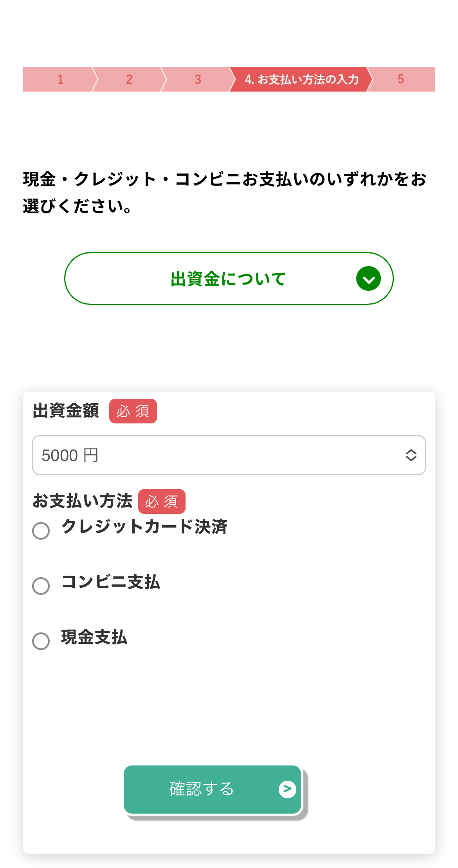Select the コンビニ支払 radio button
The height and width of the screenshot is (868, 458).
point(41,586)
